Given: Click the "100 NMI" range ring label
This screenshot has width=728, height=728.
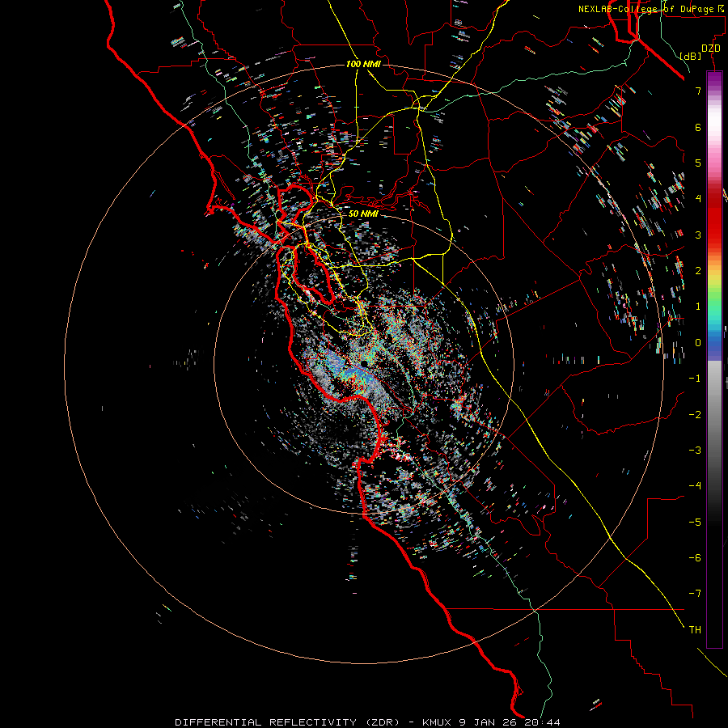Looking at the screenshot, I should (363, 64).
